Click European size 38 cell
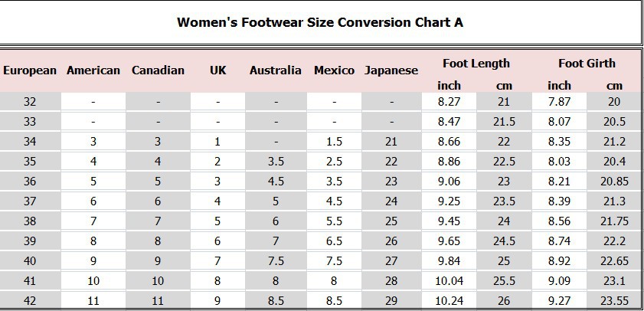The image size is (644, 311). pos(30,221)
